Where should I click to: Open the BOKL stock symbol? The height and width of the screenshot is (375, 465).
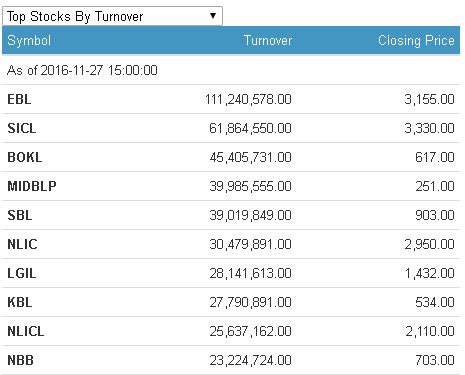[25, 157]
